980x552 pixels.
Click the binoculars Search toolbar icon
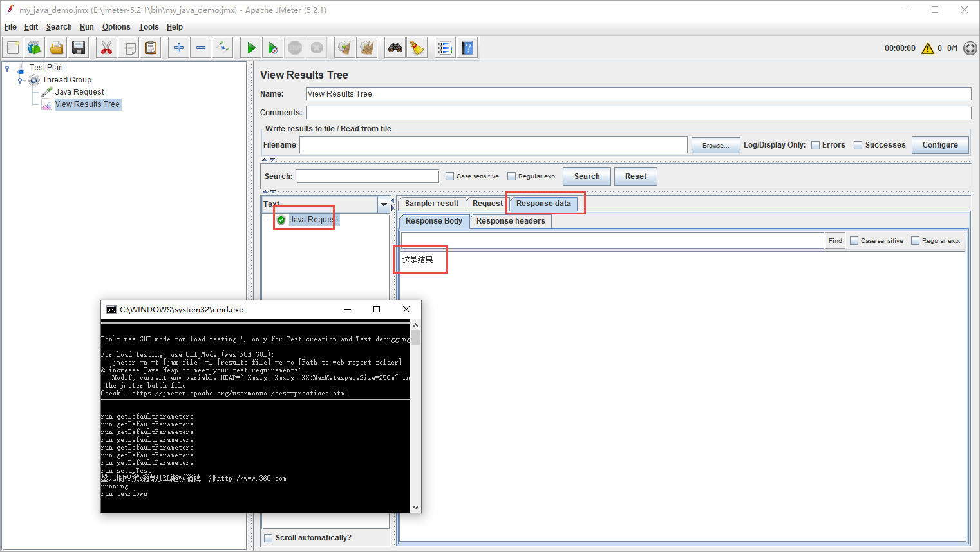click(395, 48)
